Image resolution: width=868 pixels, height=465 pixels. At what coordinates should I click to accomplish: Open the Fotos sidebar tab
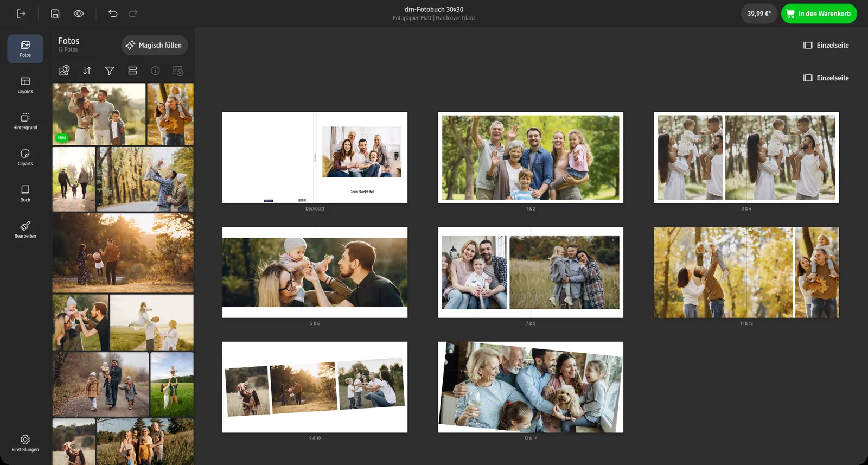click(x=25, y=49)
